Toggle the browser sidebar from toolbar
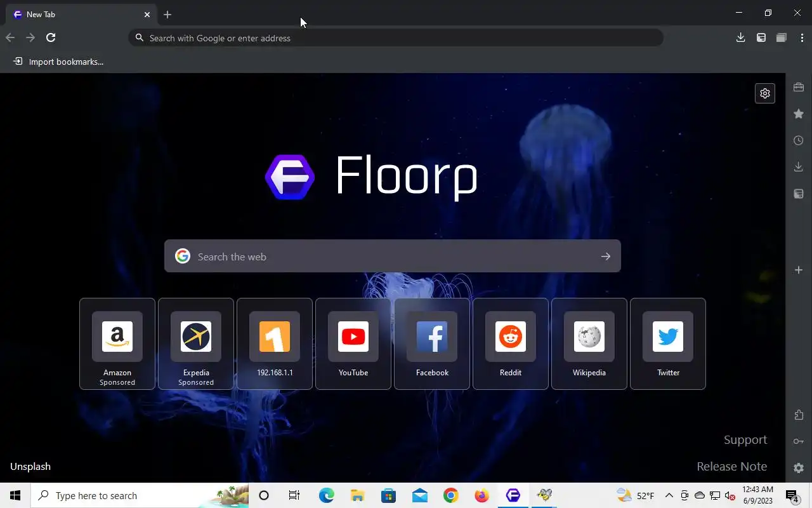 pos(761,37)
